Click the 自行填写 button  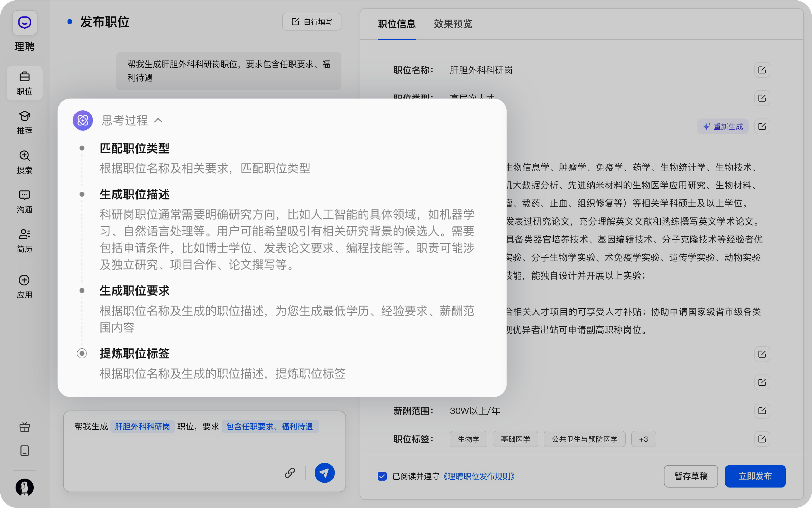point(312,22)
